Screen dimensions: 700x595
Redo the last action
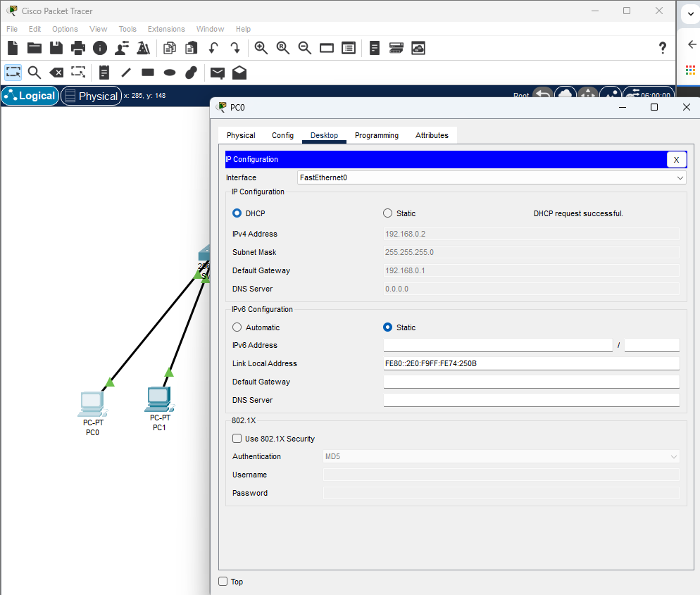pos(235,48)
